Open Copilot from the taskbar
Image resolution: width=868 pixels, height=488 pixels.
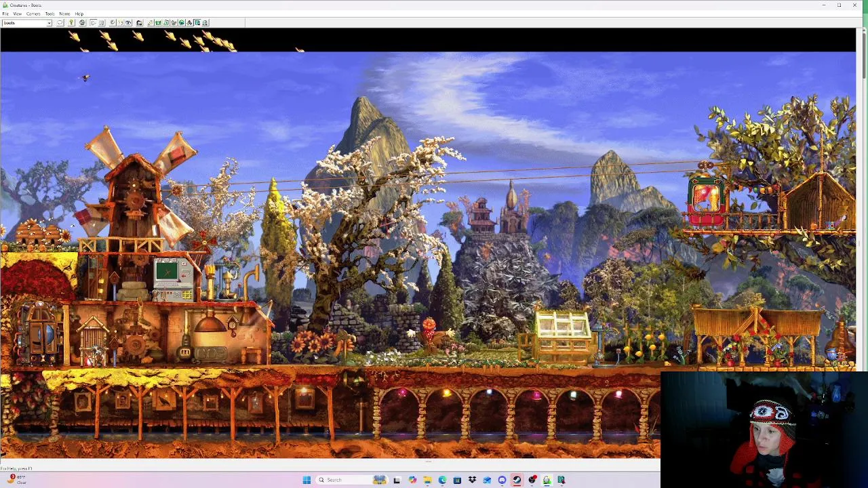(x=412, y=480)
